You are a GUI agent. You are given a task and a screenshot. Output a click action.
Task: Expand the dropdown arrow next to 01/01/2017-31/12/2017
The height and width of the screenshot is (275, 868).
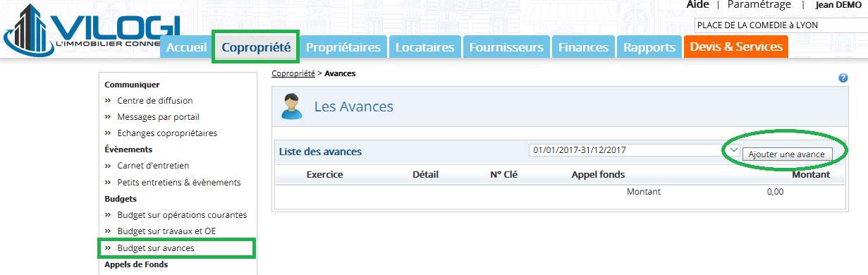[733, 150]
